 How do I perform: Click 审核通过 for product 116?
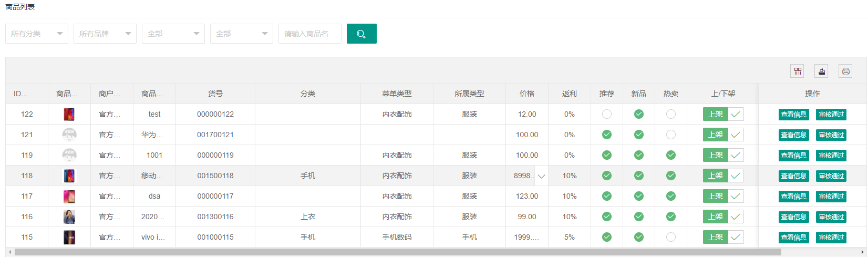831,217
